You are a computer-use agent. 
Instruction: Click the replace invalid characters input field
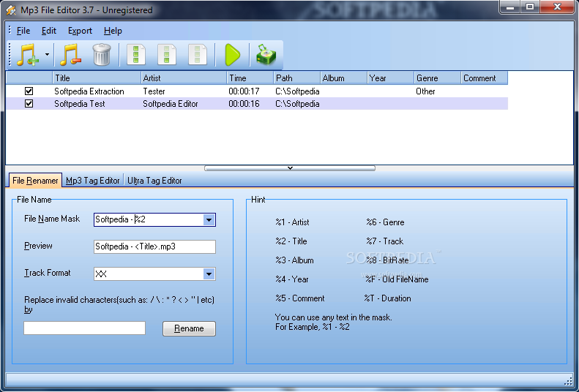click(x=85, y=328)
